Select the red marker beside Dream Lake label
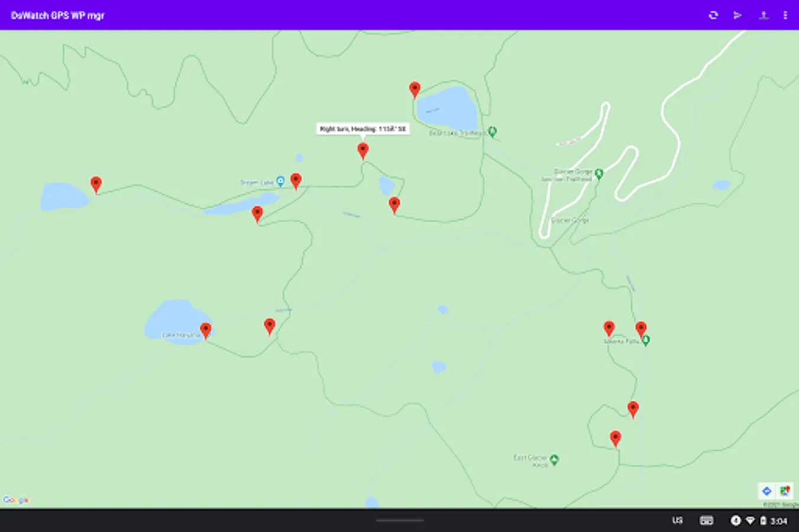 (x=296, y=181)
